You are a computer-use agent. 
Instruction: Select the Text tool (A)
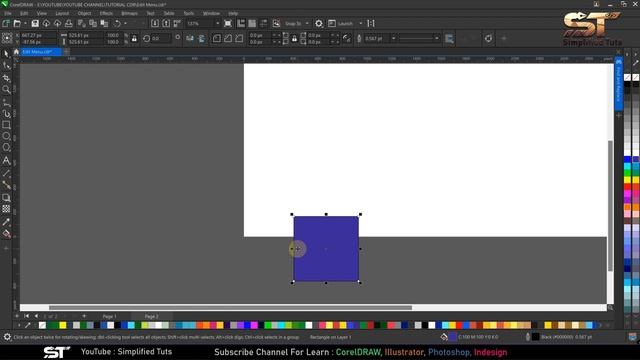tap(6, 160)
